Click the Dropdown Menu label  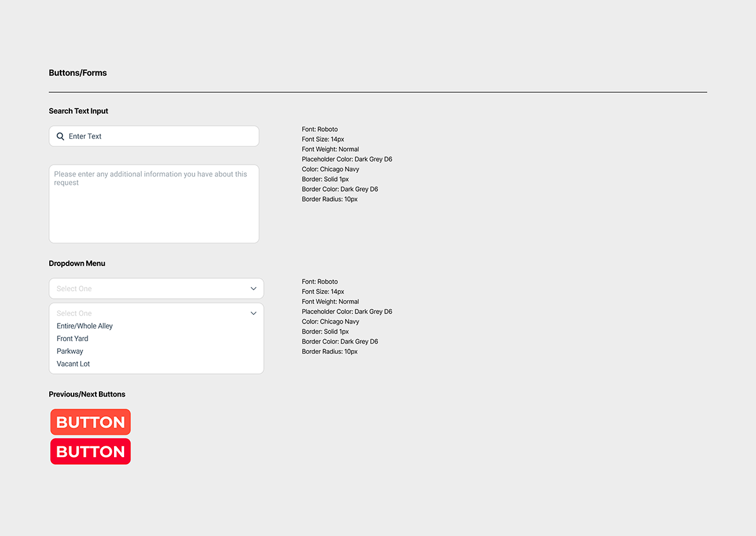77,264
